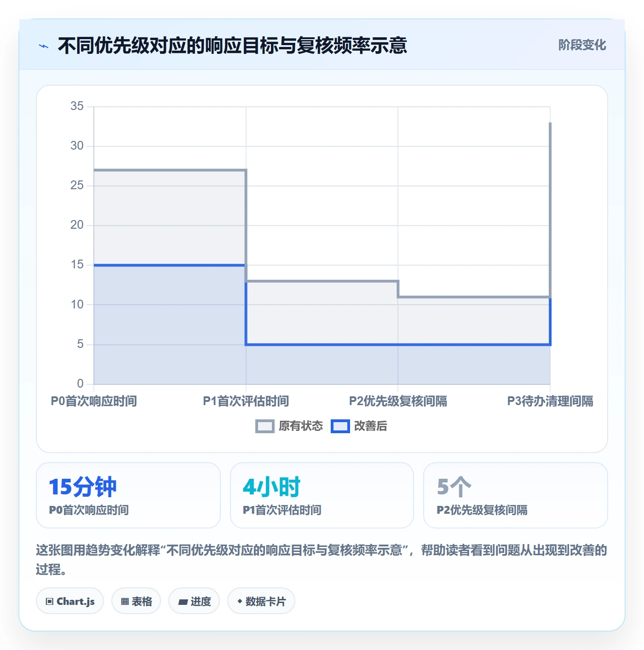Viewport: 644px width, 650px height.
Task: Click the blue 改善后 legend swatch
Action: click(x=340, y=426)
